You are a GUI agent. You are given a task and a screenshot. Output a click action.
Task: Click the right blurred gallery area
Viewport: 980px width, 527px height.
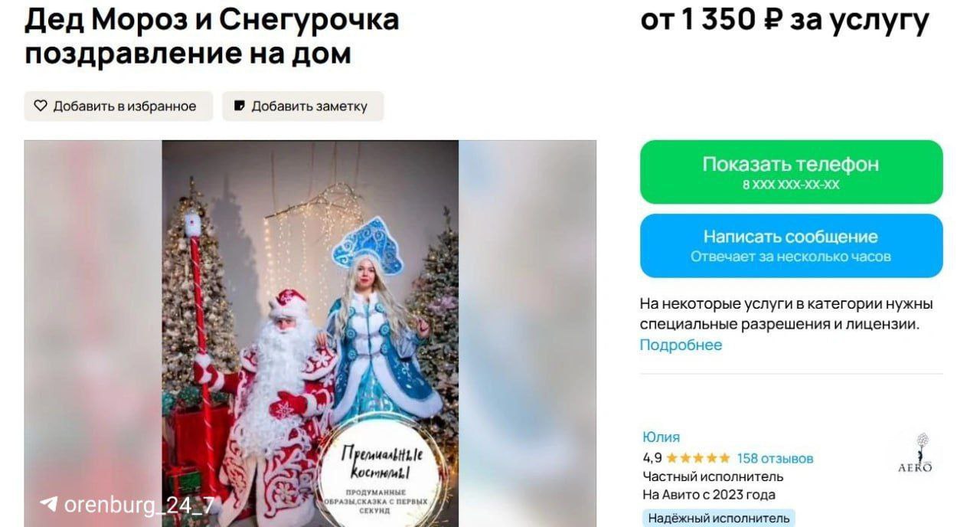527,333
